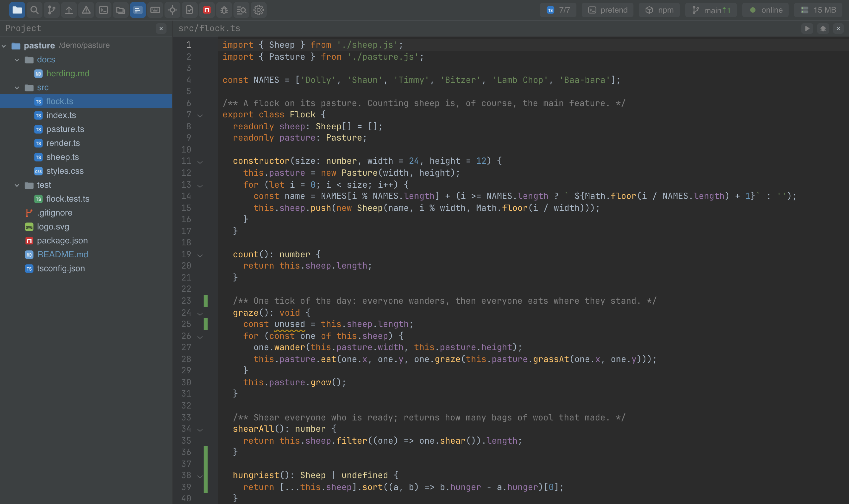
Task: Click the pretend terminal status pill
Action: (x=608, y=10)
